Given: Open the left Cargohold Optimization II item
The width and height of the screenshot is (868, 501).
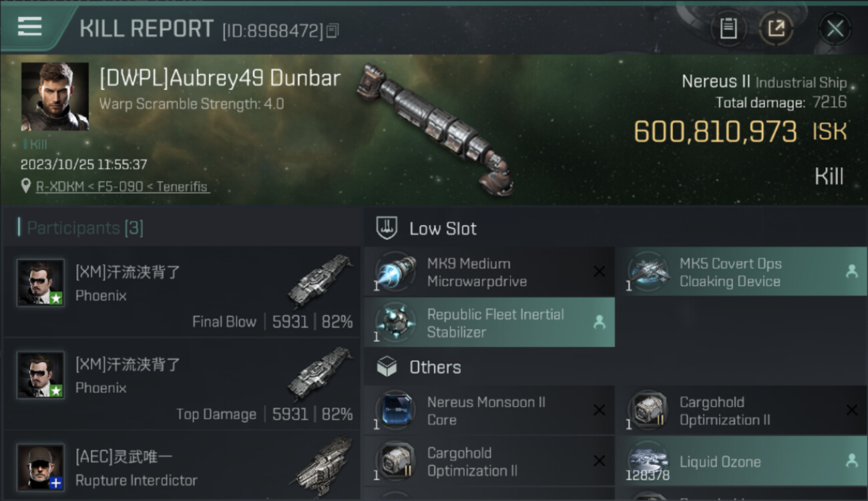Looking at the screenshot, I should [x=489, y=462].
